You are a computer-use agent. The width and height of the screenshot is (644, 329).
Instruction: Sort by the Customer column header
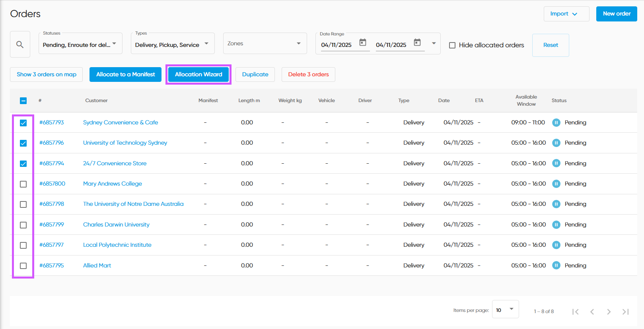pos(96,101)
